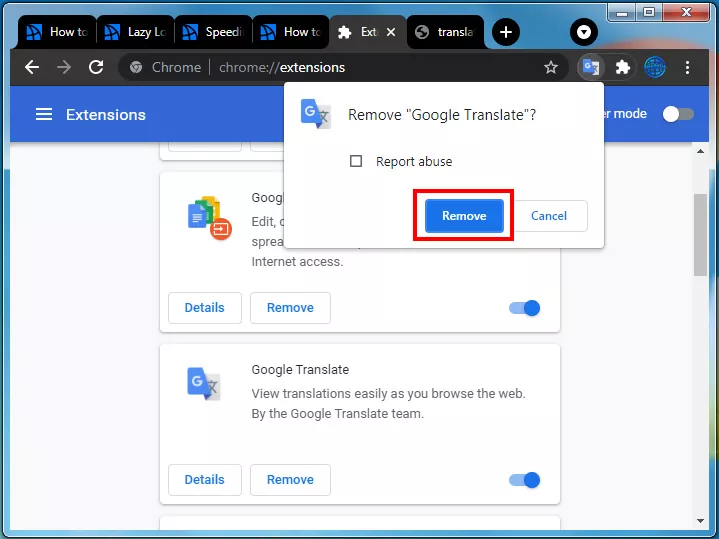719x539 pixels.
Task: Open the Extensions puzzle piece menu
Action: (622, 67)
